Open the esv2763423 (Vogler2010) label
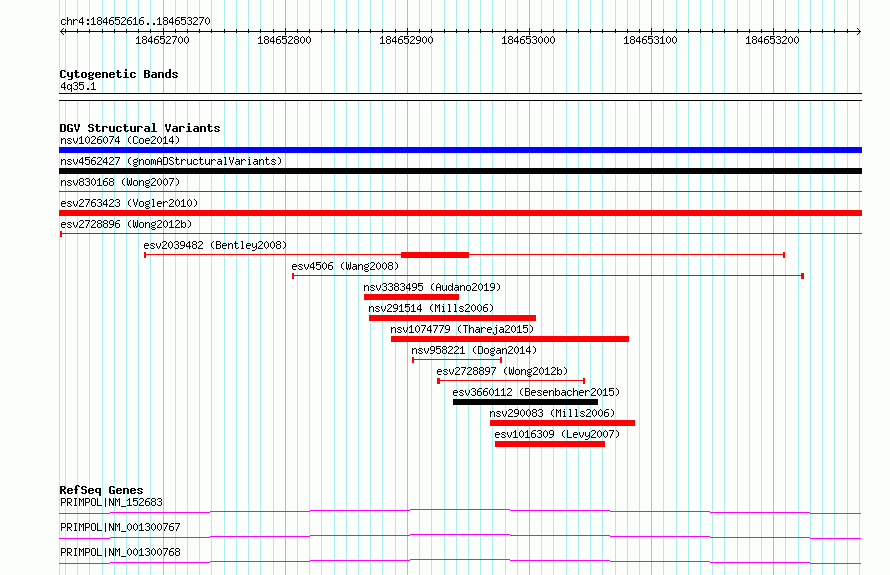Image resolution: width=890 pixels, height=575 pixels. coord(129,203)
